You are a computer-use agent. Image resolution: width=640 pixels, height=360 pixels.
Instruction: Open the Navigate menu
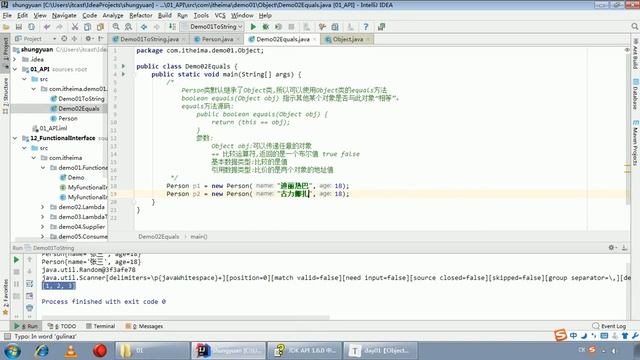(x=64, y=16)
